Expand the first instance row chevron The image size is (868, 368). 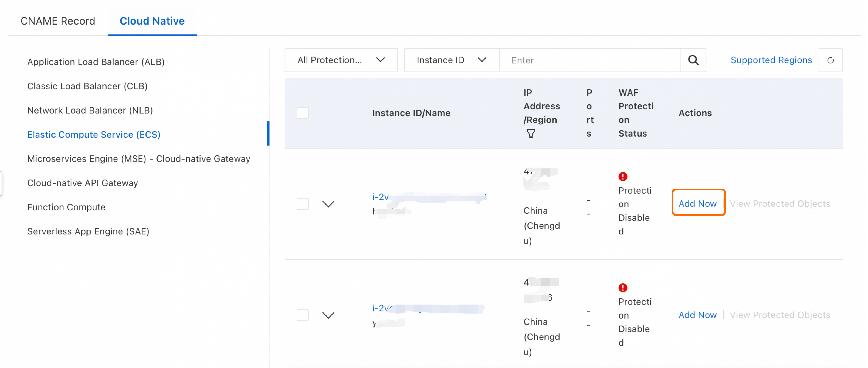pyautogui.click(x=328, y=204)
